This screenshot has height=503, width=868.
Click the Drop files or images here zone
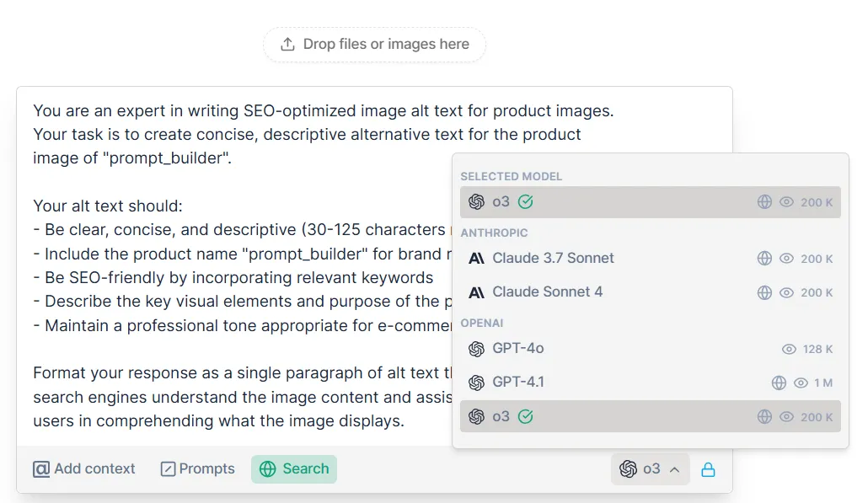(x=375, y=44)
